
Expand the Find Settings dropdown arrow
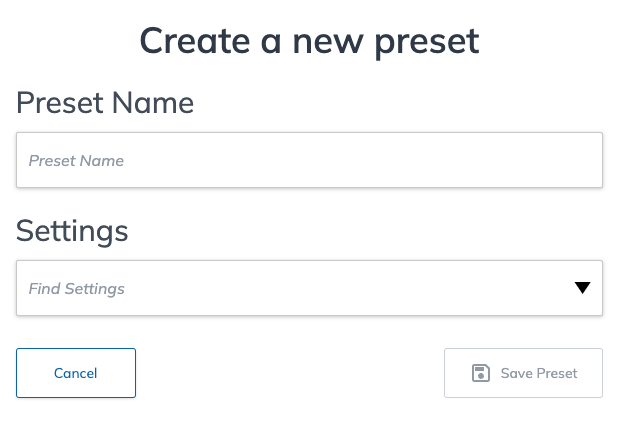coord(582,288)
